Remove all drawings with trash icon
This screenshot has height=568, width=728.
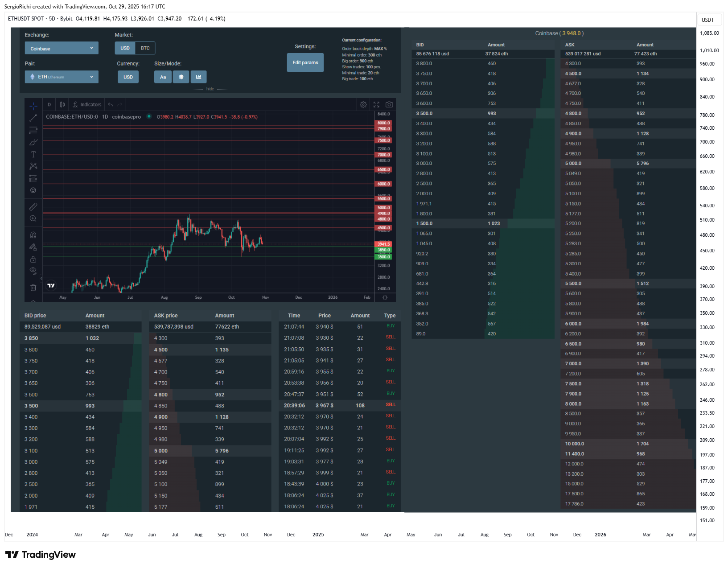(33, 288)
